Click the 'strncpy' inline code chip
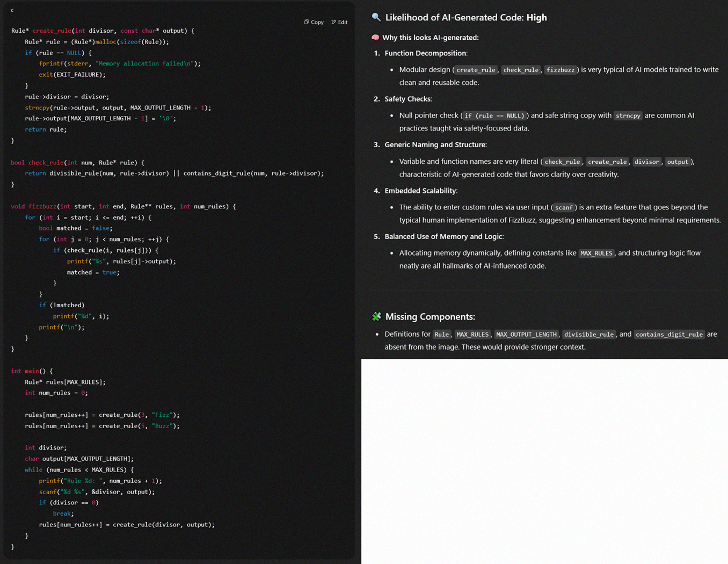Image resolution: width=728 pixels, height=564 pixels. click(x=628, y=115)
